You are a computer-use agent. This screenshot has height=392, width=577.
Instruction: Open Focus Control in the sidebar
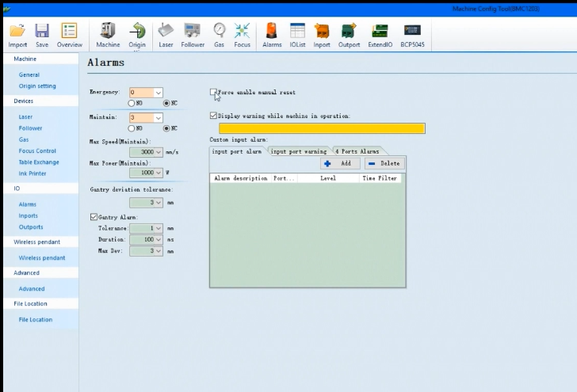pyautogui.click(x=37, y=150)
